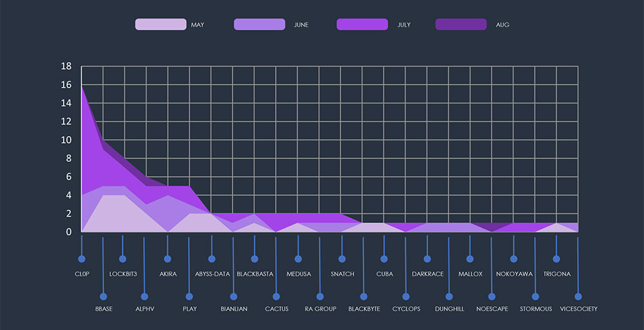Click the NOESCAPE axis label
644x330 pixels.
(492, 309)
